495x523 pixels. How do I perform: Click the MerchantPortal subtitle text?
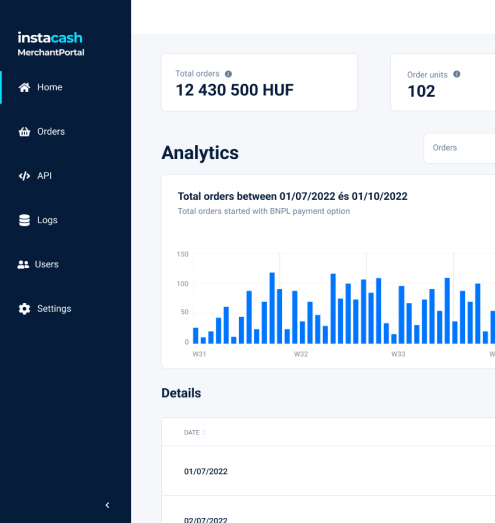51,52
